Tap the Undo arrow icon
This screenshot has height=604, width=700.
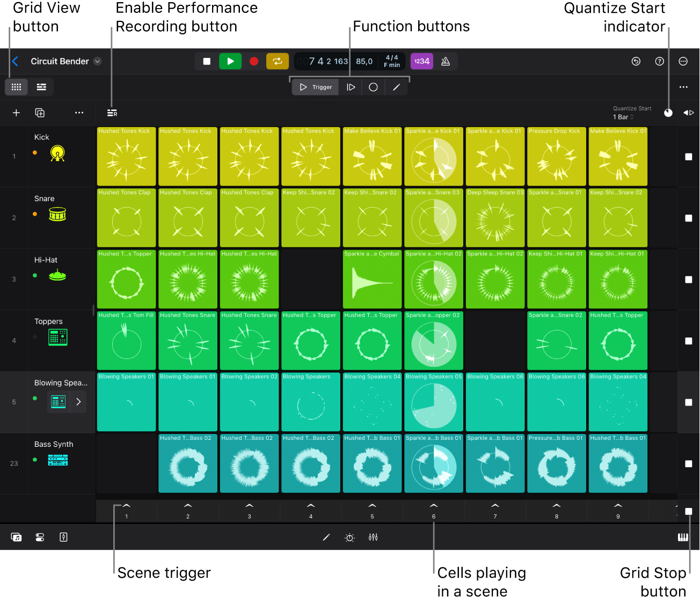[636, 61]
